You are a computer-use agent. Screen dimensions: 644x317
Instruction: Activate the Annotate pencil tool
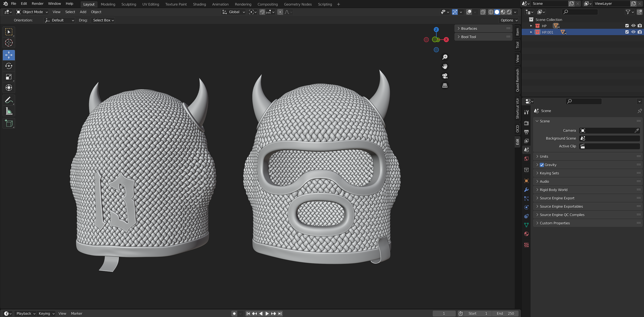9,100
